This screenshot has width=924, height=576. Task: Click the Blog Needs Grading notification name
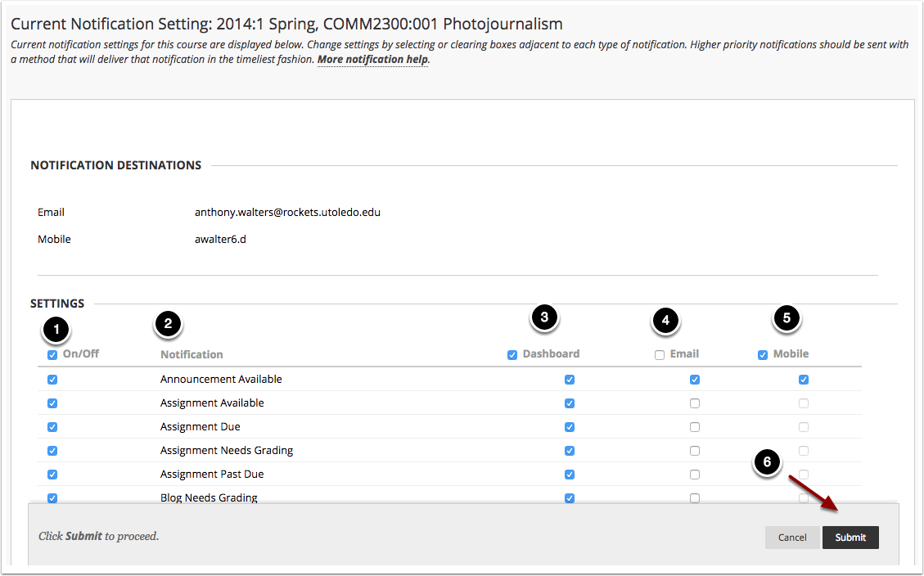[210, 497]
